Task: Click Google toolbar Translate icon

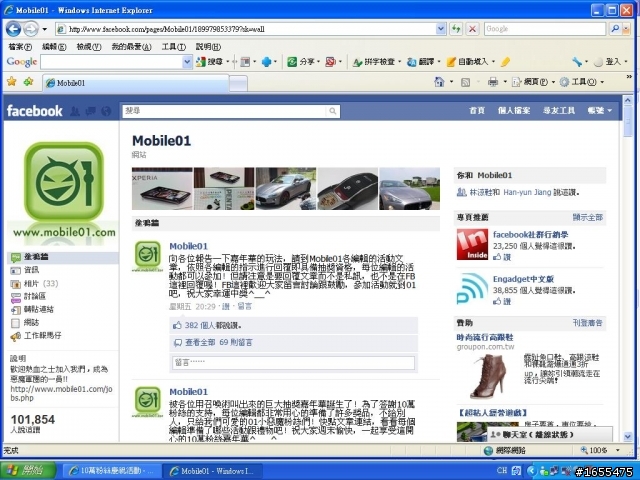Action: tap(412, 62)
